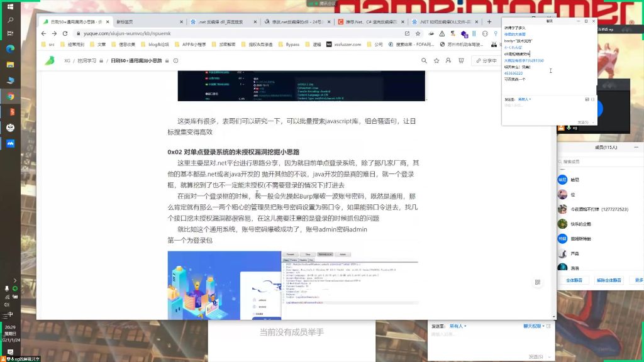Click the unmute-all button in members panel
The image size is (644, 362).
(x=609, y=280)
